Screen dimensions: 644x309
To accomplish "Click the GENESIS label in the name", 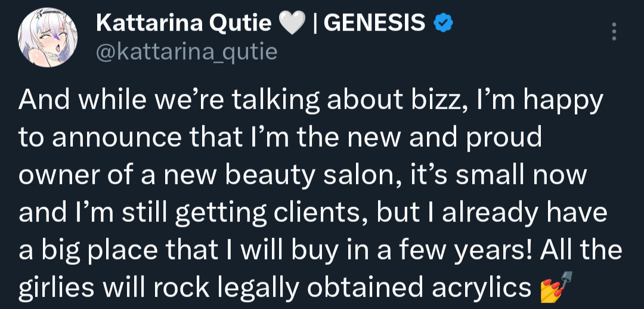I will pos(377,24).
